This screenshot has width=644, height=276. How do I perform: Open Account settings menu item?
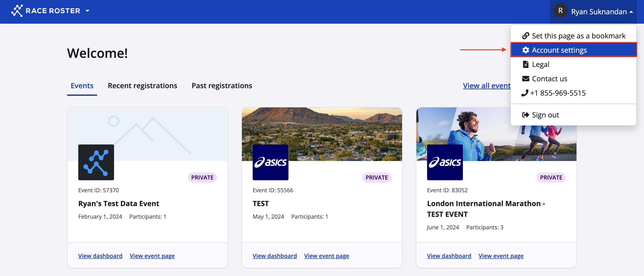[x=559, y=50]
